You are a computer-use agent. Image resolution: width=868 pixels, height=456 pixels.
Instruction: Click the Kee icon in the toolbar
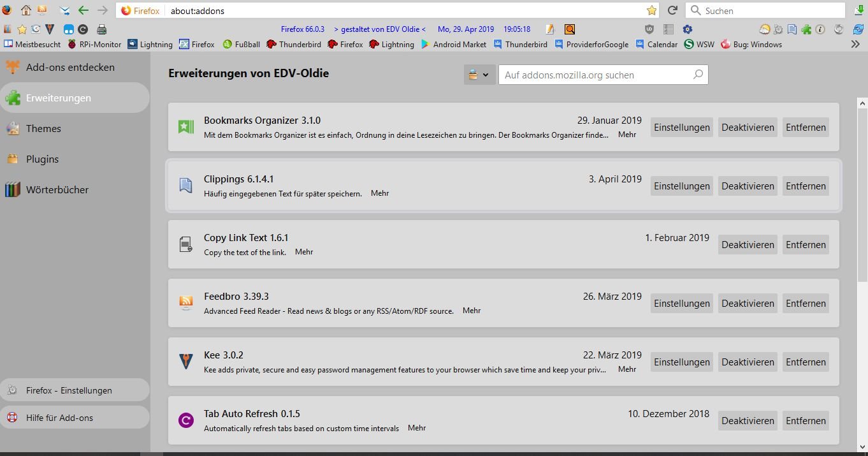coord(50,29)
